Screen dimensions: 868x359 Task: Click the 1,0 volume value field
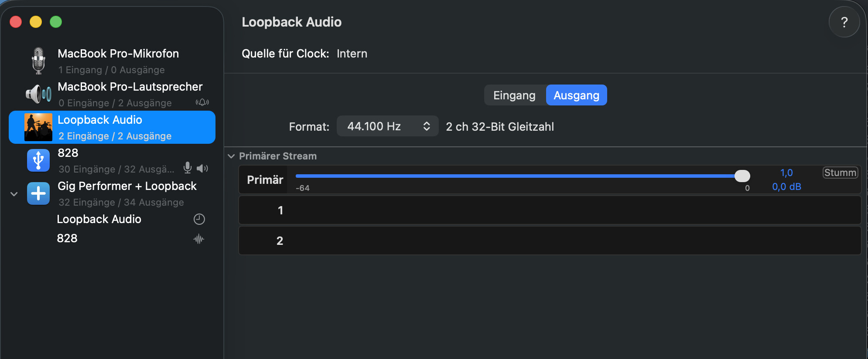786,173
